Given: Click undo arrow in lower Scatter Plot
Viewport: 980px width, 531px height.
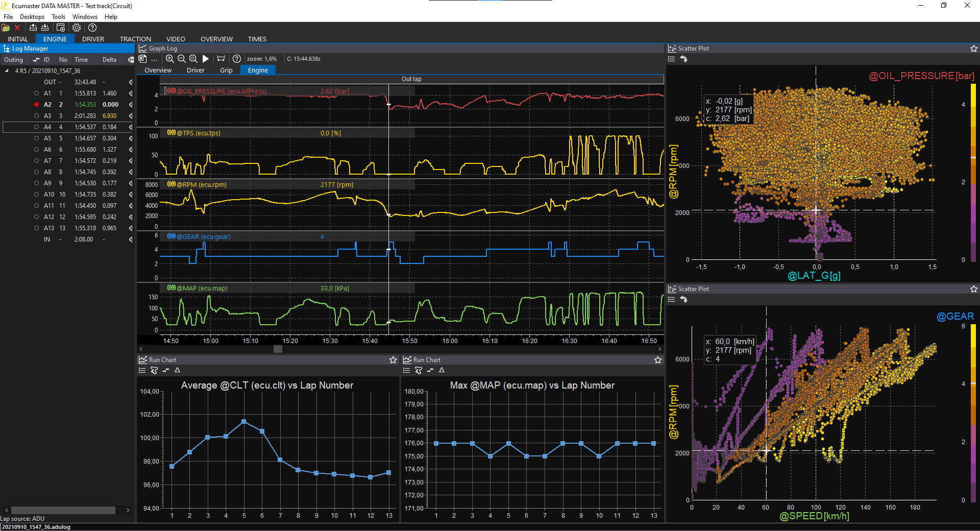Looking at the screenshot, I should (x=683, y=300).
